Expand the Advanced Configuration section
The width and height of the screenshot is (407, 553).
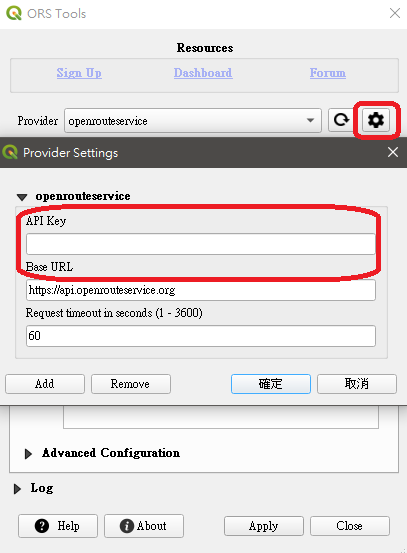(28, 454)
